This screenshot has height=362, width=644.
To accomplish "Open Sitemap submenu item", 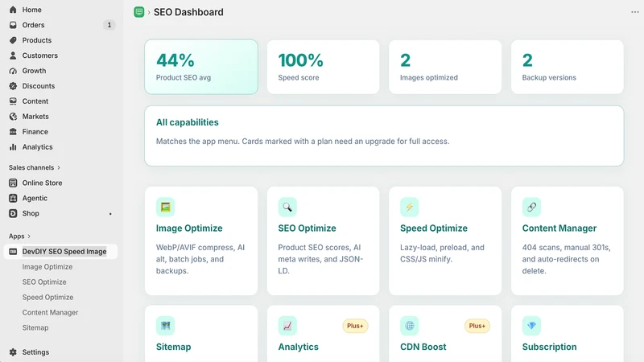I will pyautogui.click(x=35, y=327).
